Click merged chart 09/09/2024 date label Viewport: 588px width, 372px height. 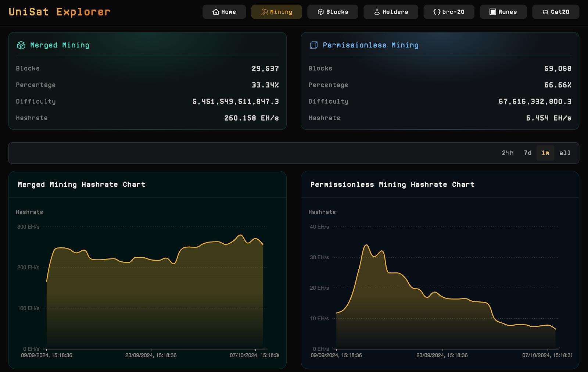[x=47, y=355]
